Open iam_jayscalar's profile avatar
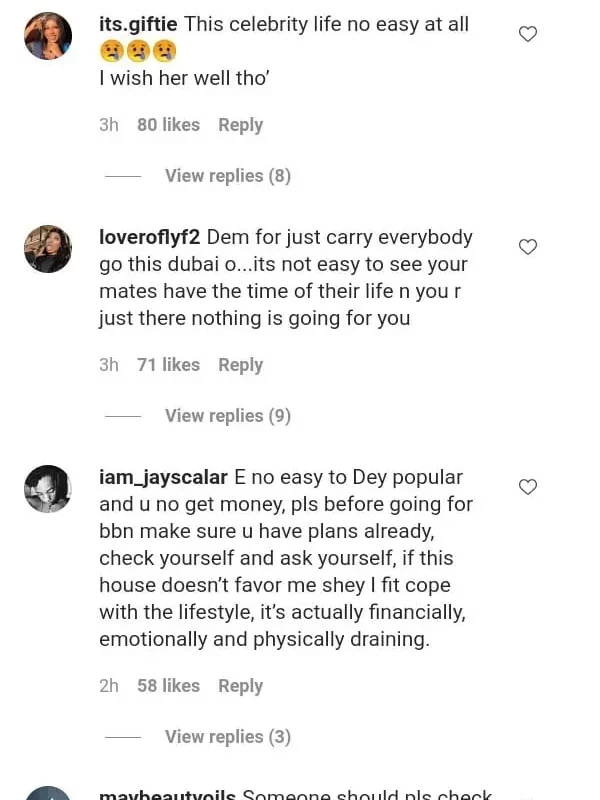This screenshot has height=800, width=600. 48,489
